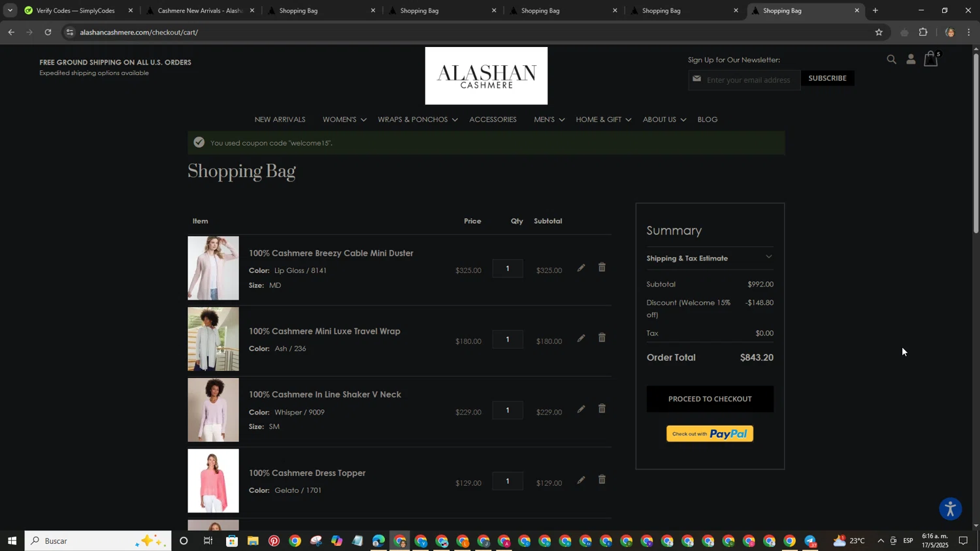This screenshot has width=980, height=551.
Task: Check out with PayPal button
Action: 710,434
